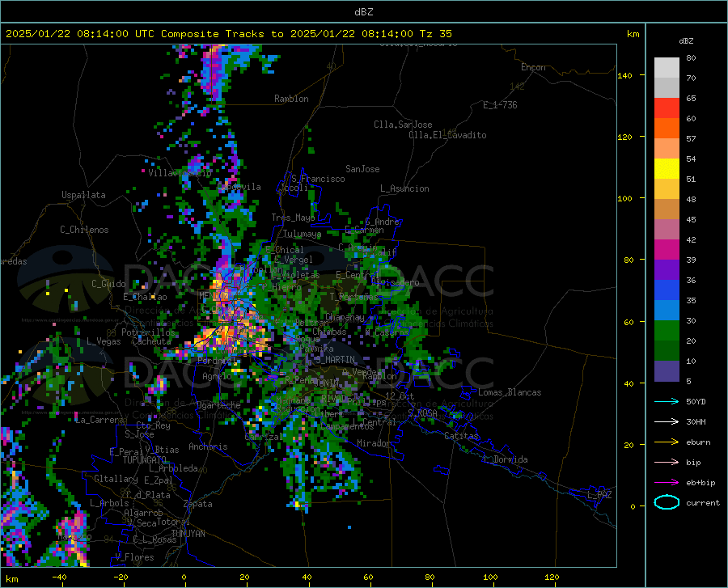Click the 'L_Dormida' place label
The image size is (728, 588).
pos(506,459)
